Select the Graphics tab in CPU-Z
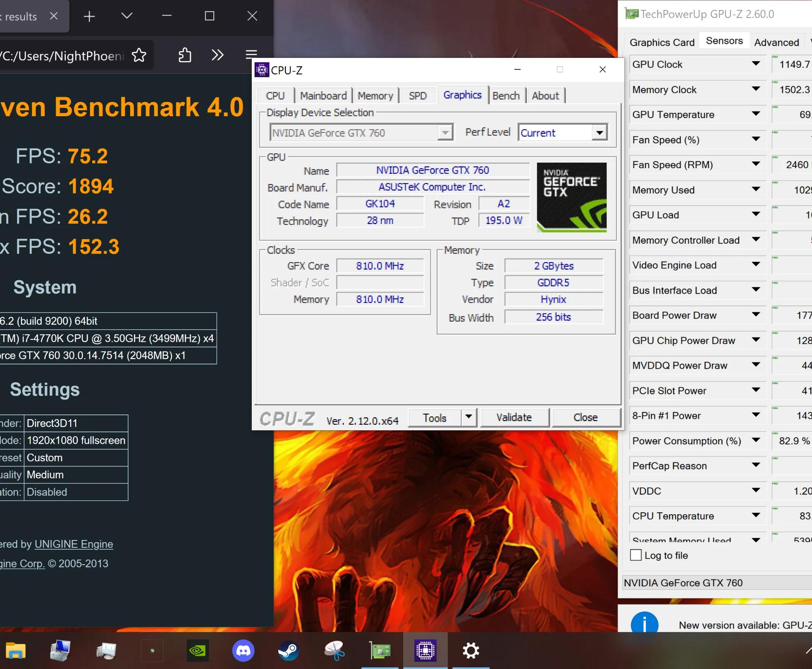Viewport: 812px width, 669px height. click(462, 95)
